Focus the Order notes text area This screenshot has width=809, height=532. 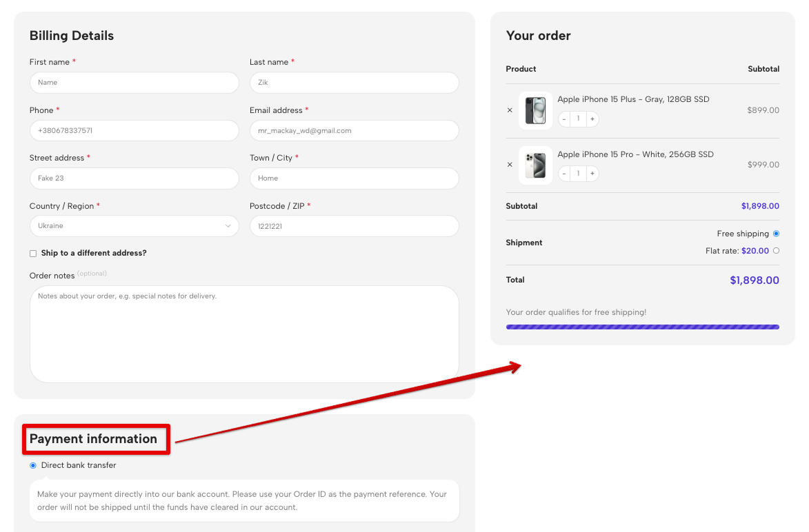[x=243, y=334]
